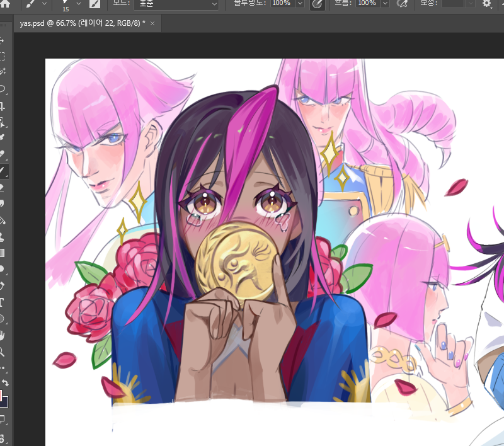This screenshot has width=504, height=446.
Task: Select the Type tool
Action: (x=2, y=302)
